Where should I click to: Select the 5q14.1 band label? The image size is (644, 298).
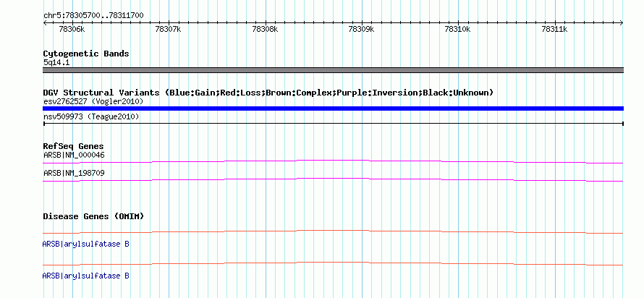point(56,62)
